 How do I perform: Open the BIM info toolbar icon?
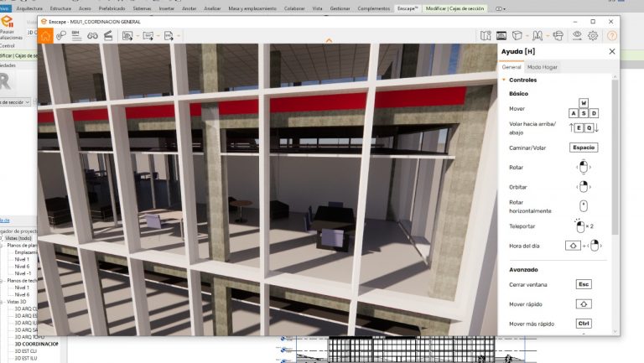tap(76, 35)
